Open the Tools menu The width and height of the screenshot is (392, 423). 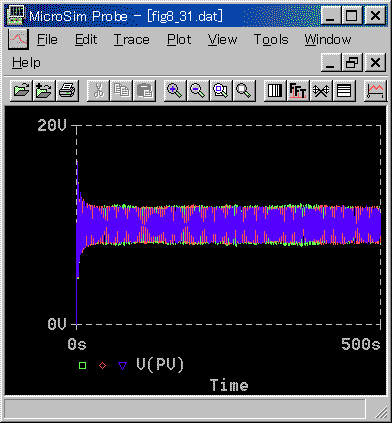(271, 40)
